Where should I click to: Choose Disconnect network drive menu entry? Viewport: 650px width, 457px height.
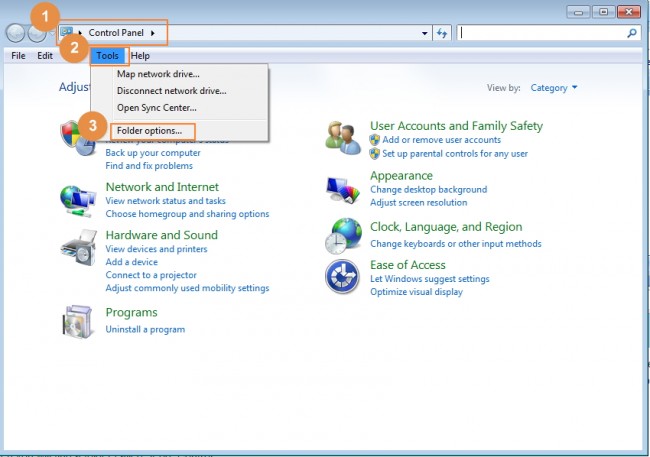[172, 91]
